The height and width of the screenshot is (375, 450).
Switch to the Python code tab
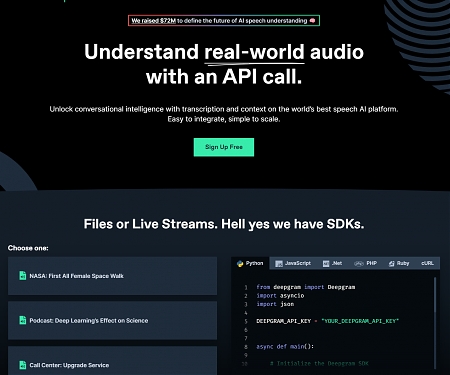[x=250, y=263]
